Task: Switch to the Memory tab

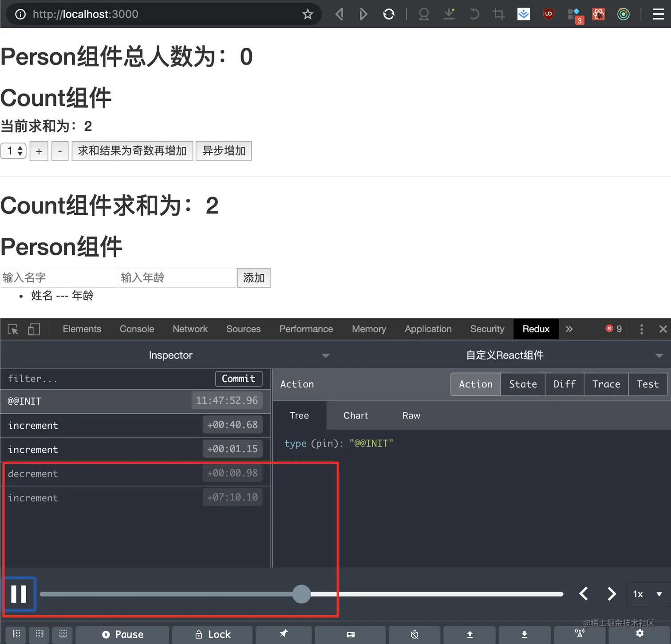Action: coord(369,329)
